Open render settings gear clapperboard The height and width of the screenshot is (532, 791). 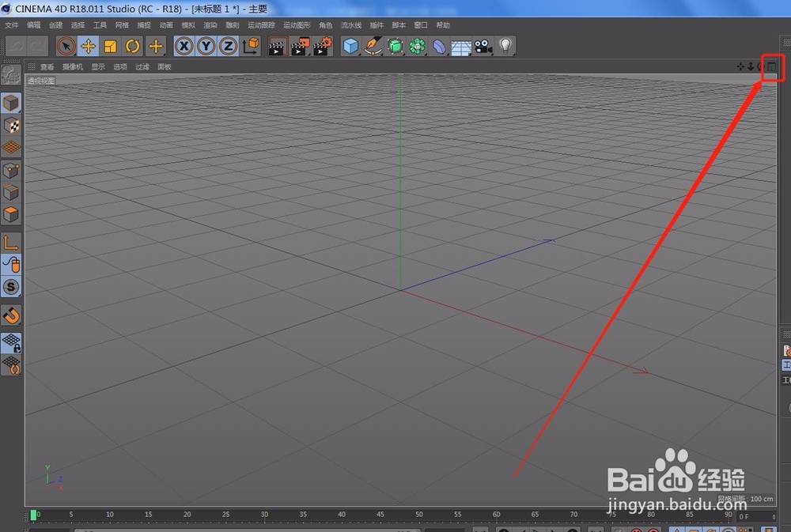[323, 47]
